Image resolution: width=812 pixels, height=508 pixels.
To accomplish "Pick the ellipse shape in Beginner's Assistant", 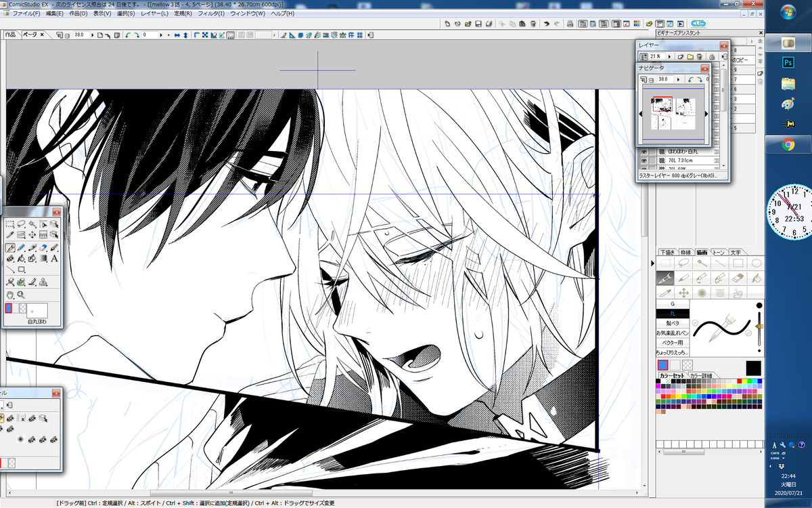I will click(x=757, y=263).
